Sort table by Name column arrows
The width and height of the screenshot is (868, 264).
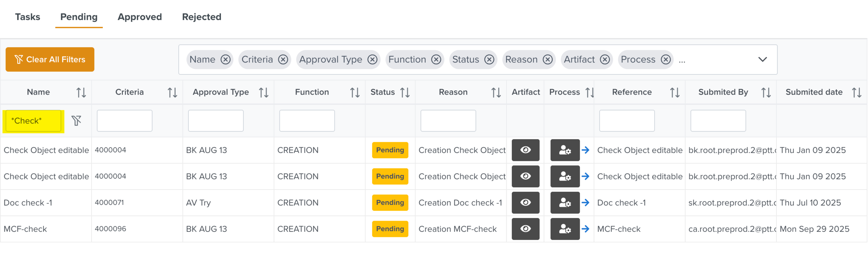[x=81, y=92]
